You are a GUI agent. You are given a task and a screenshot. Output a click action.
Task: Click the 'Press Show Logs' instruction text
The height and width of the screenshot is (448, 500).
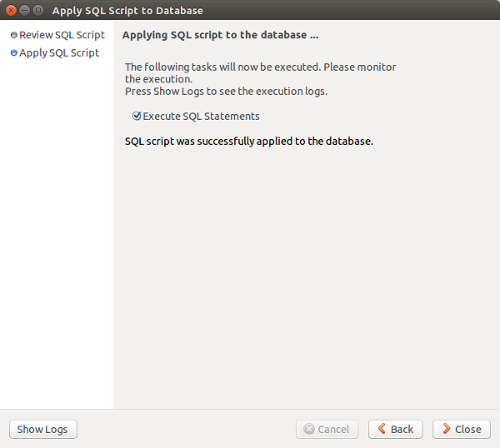tap(226, 92)
